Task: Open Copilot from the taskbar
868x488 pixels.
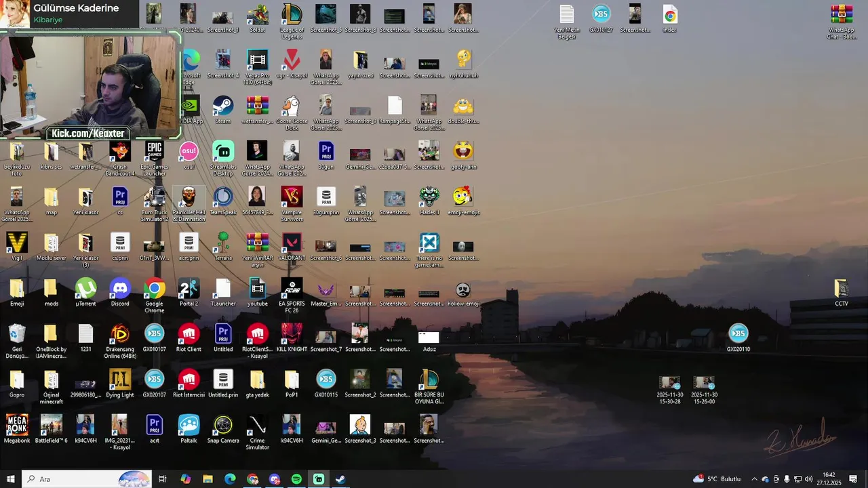Action: [x=185, y=479]
